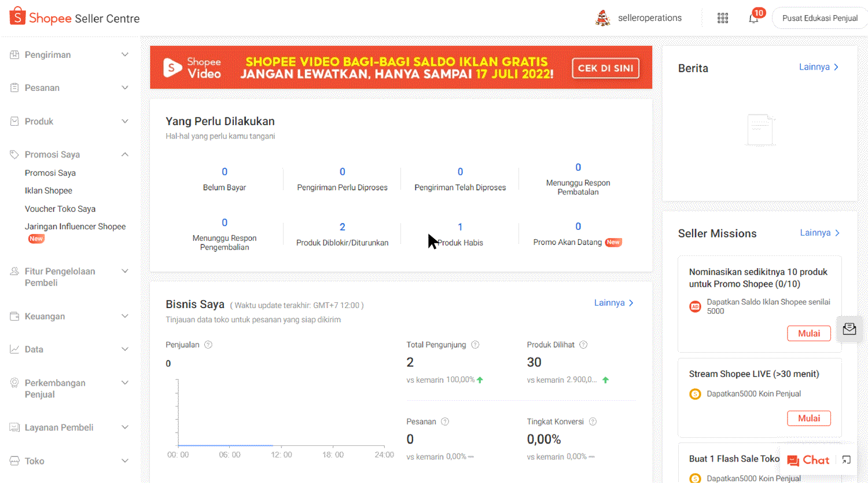Click the CEK DI SINI banner button
This screenshot has height=483, width=868.
tap(605, 68)
